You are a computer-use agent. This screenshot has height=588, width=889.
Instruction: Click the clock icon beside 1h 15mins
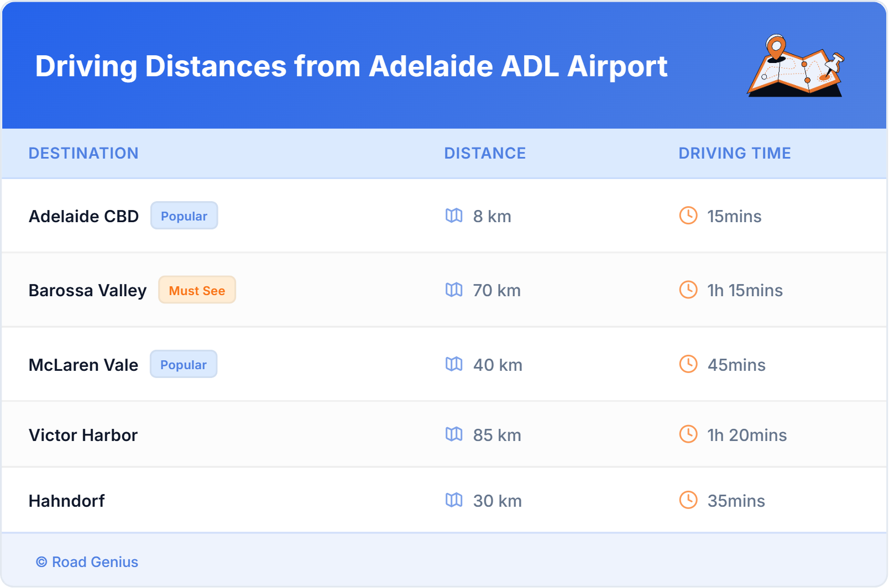coord(688,290)
